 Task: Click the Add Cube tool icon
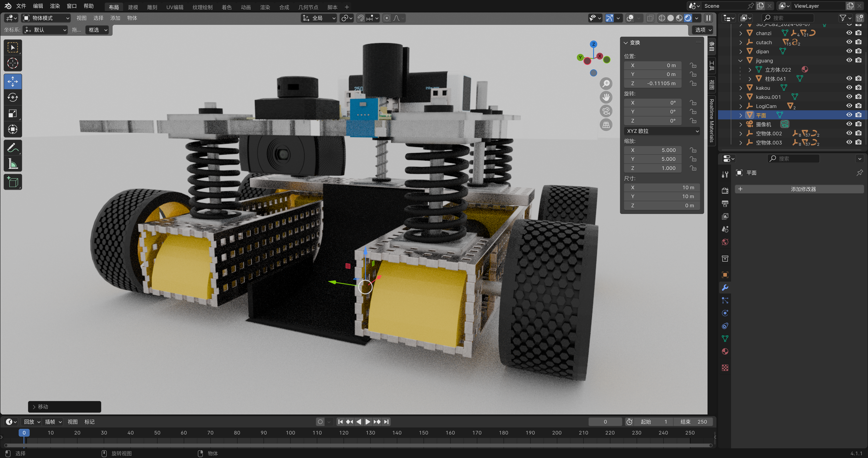(x=13, y=182)
